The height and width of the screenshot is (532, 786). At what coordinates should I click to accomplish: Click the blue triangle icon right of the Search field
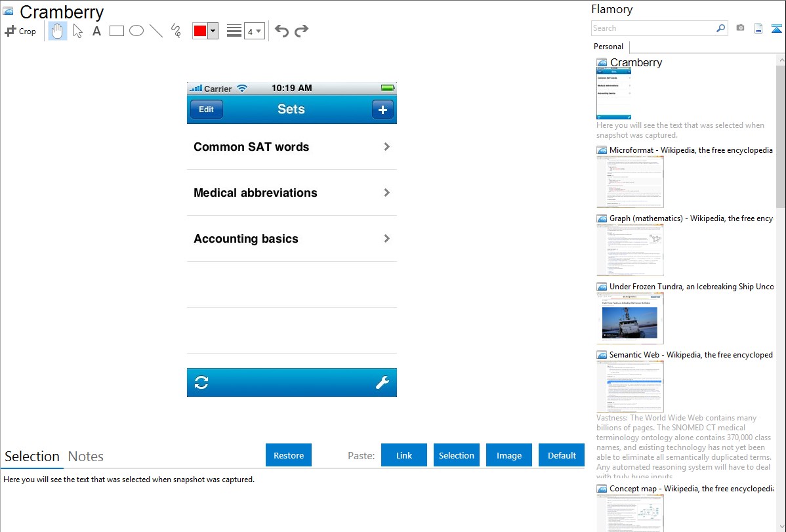click(776, 28)
